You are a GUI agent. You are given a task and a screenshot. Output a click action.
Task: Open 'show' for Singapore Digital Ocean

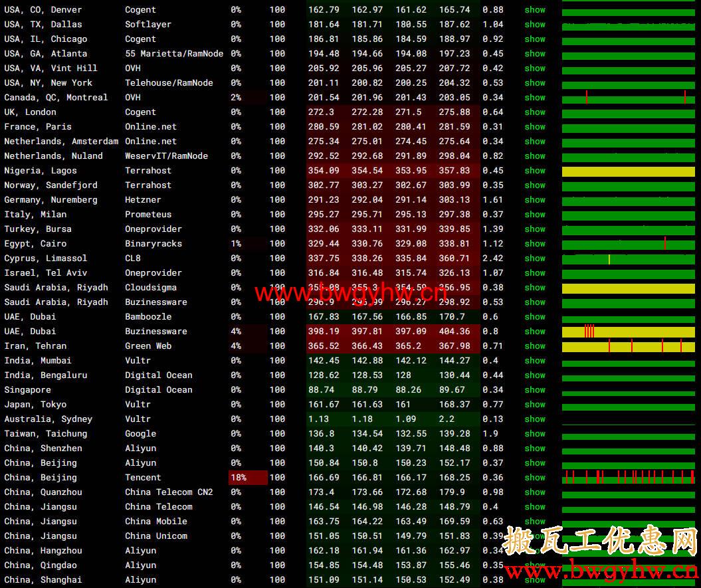coord(535,389)
